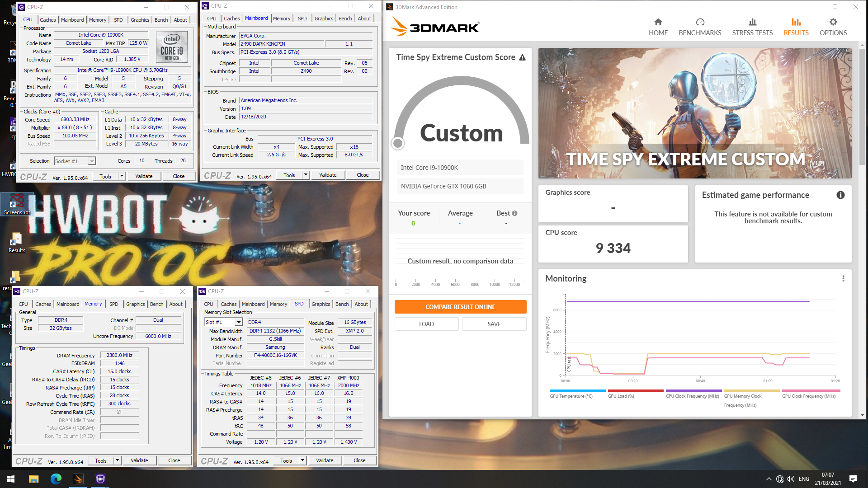Click the Core Speed value 6803.33 MHz
The width and height of the screenshot is (868, 488).
(75, 119)
